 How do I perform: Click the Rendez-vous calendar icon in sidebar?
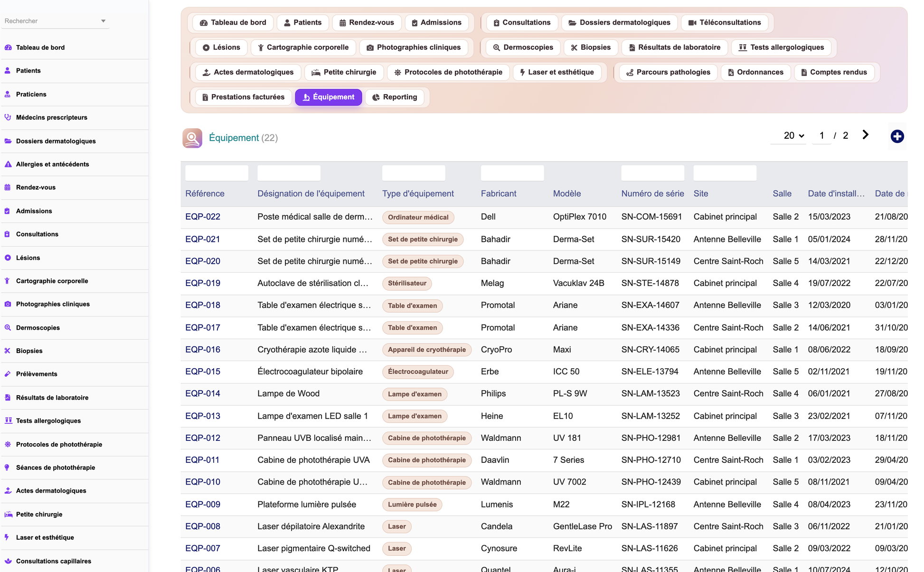coord(8,188)
